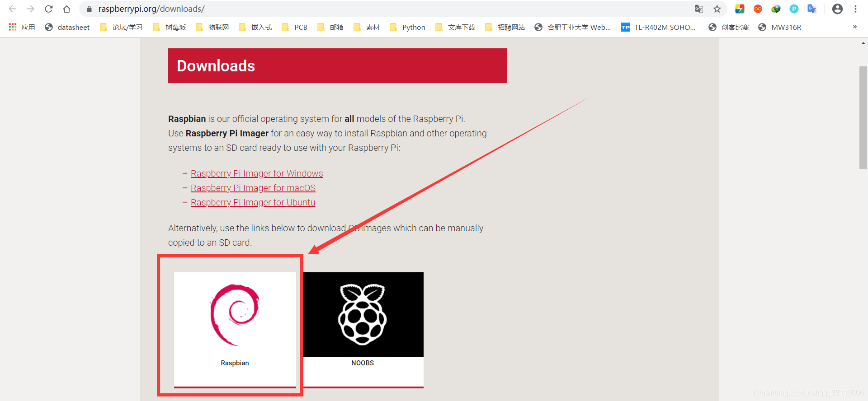Show more bookmarks with the chevron

point(855,27)
